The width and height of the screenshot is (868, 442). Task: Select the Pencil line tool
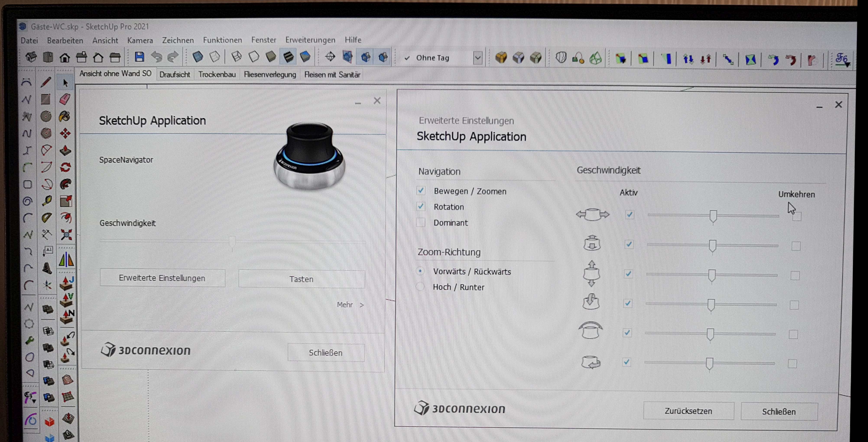pos(46,82)
